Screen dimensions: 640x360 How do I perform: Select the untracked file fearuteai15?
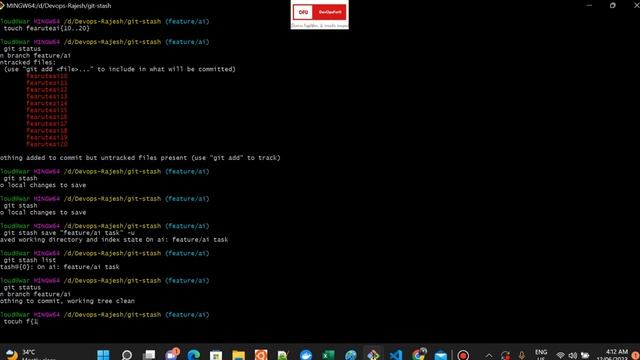click(47, 110)
